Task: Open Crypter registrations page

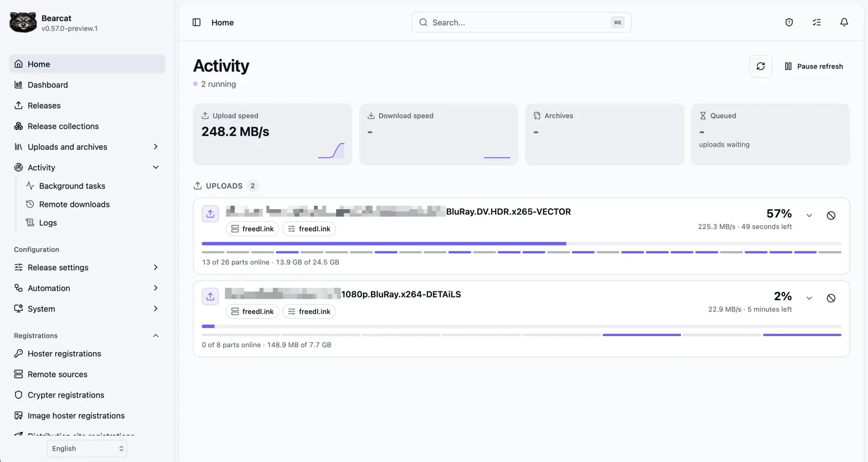Action: tap(87, 395)
